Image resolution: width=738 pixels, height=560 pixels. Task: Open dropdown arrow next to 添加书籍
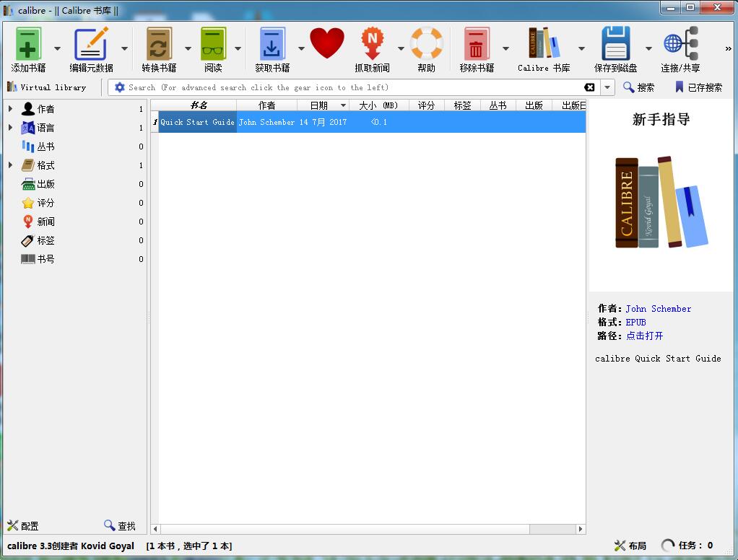pos(58,49)
